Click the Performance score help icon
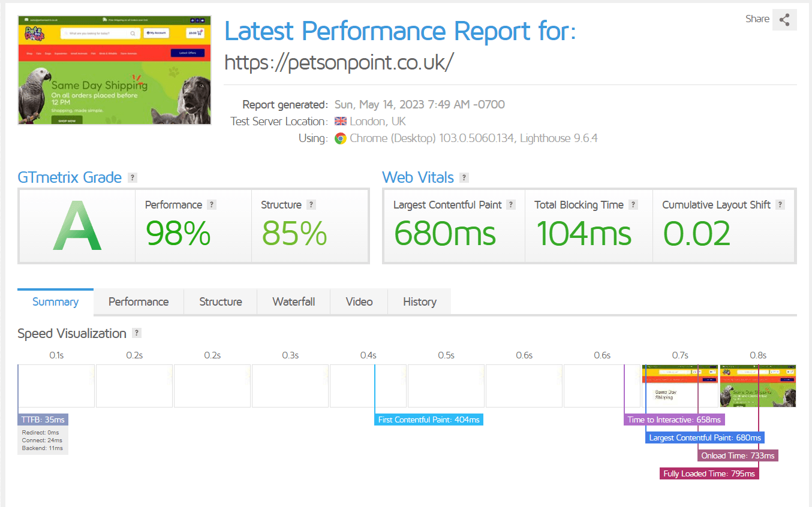 [x=212, y=204]
